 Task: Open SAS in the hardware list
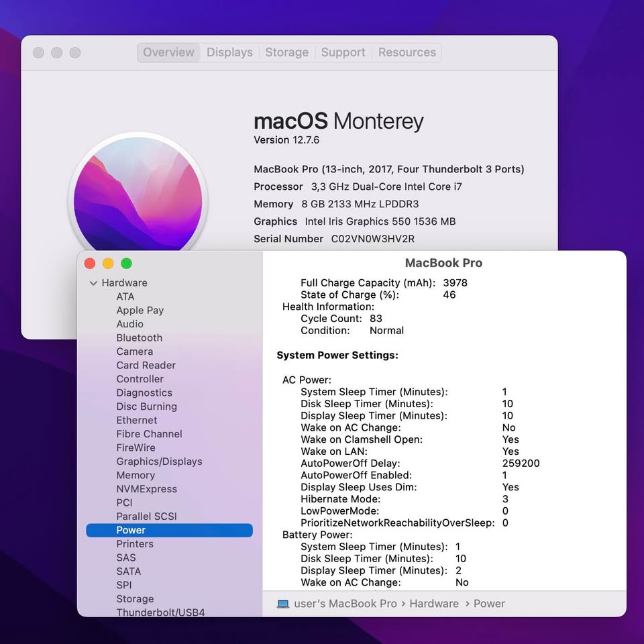[126, 557]
